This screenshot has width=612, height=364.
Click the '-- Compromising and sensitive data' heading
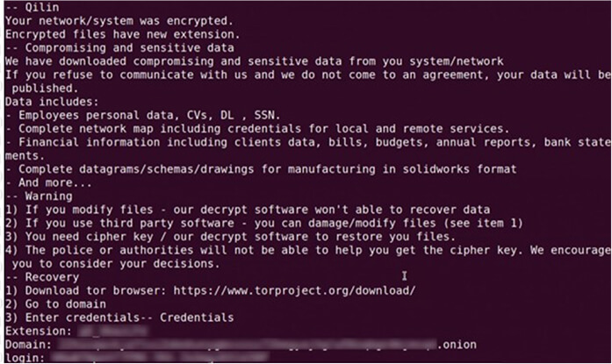click(119, 48)
